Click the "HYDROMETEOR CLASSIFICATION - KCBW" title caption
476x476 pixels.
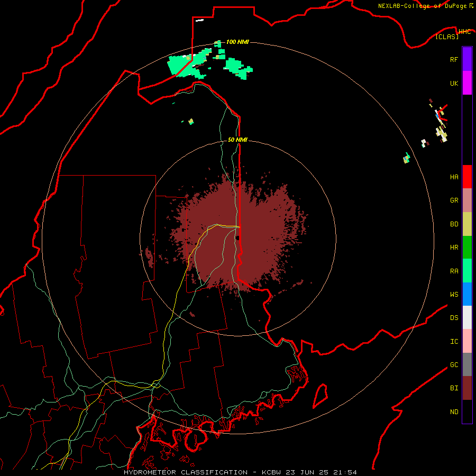click(x=203, y=472)
